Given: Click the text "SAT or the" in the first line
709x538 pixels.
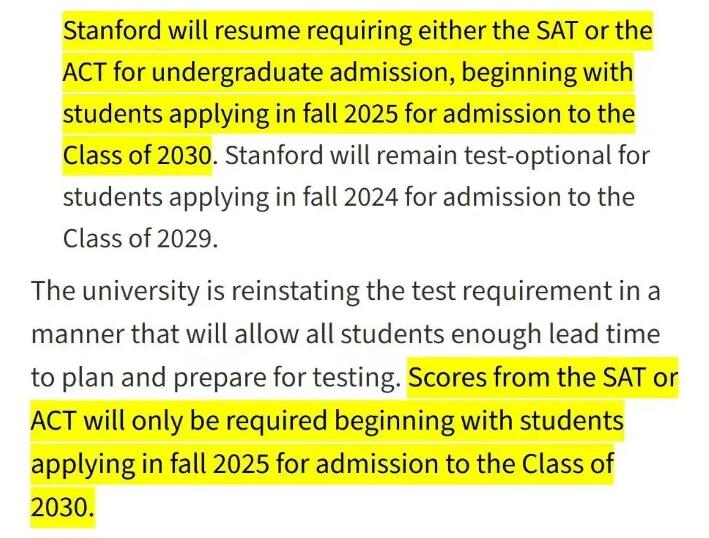Looking at the screenshot, I should (594, 31).
